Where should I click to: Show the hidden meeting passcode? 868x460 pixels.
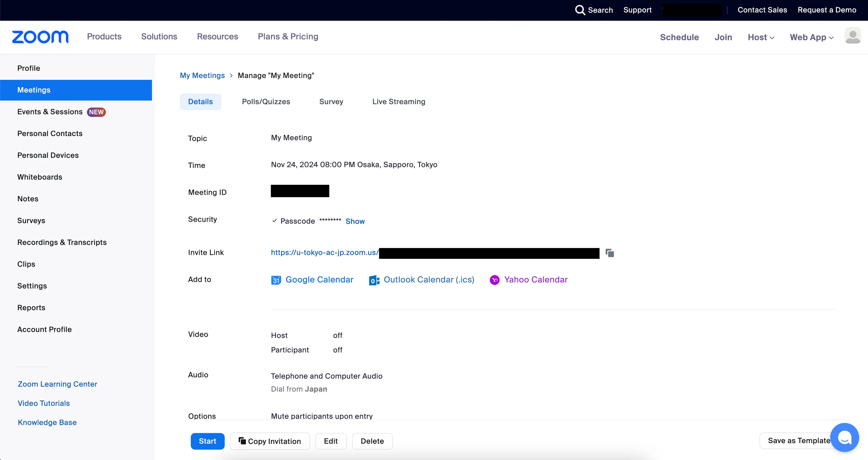click(355, 221)
